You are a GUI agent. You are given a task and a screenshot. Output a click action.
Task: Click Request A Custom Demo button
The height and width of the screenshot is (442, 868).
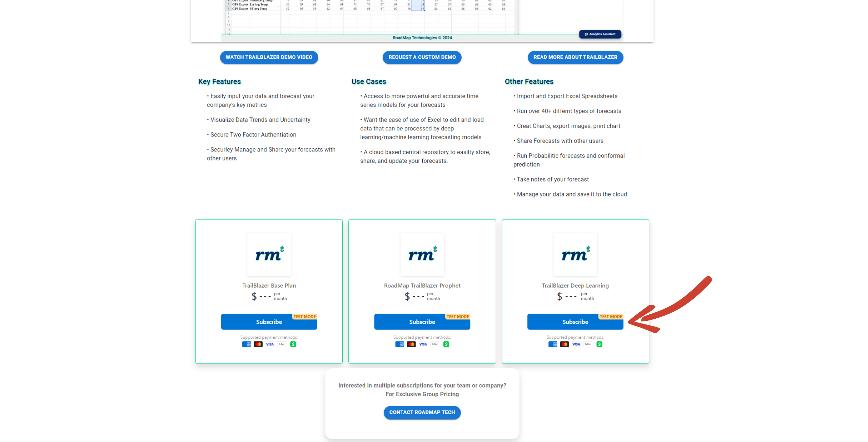[x=422, y=57]
